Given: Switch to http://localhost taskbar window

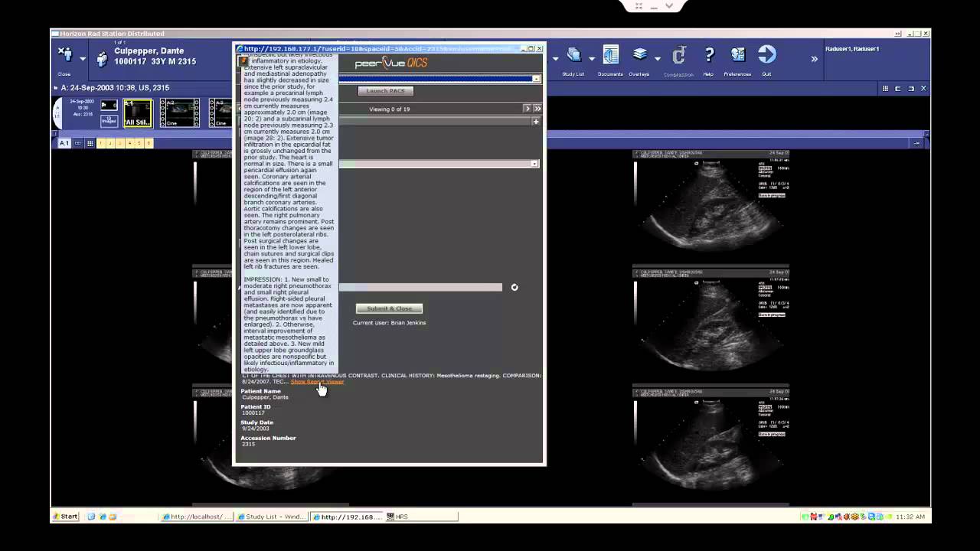Looking at the screenshot, I should coord(196,517).
